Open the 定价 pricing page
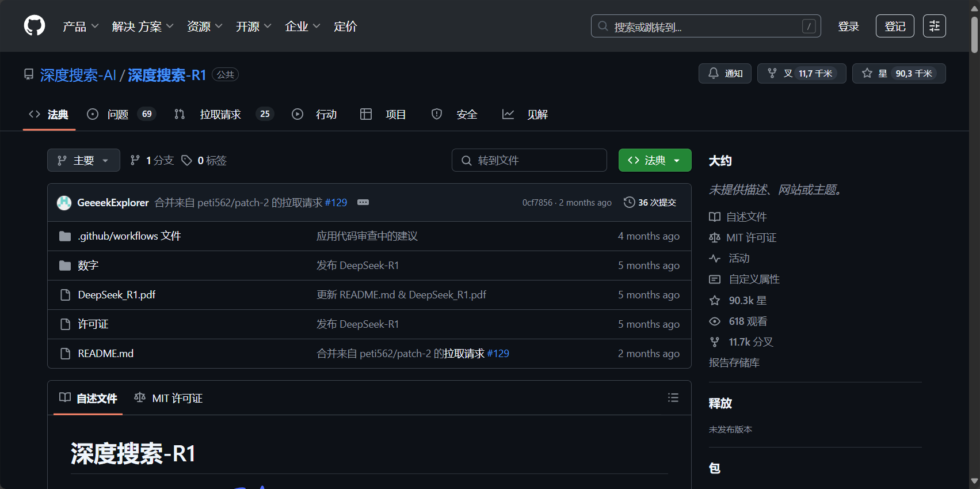Viewport: 980px width, 489px height. 345,26
